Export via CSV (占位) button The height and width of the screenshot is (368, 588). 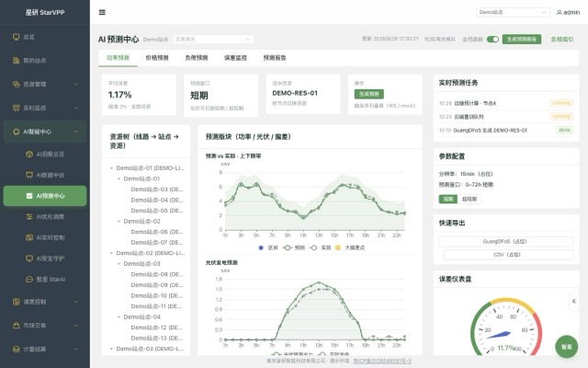(x=508, y=255)
